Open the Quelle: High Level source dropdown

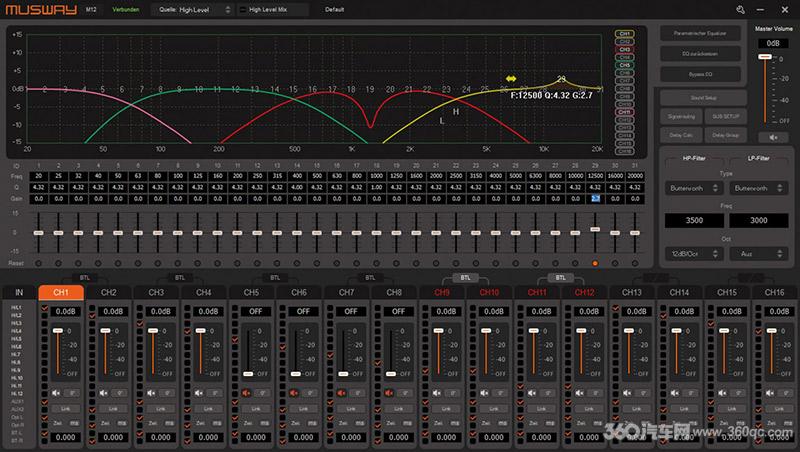coord(192,10)
